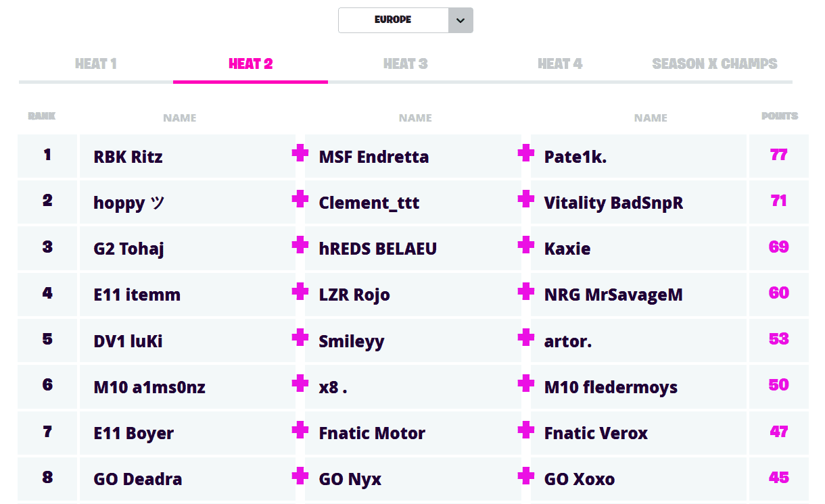
Task: Select the Heat 3 tab
Action: (405, 64)
